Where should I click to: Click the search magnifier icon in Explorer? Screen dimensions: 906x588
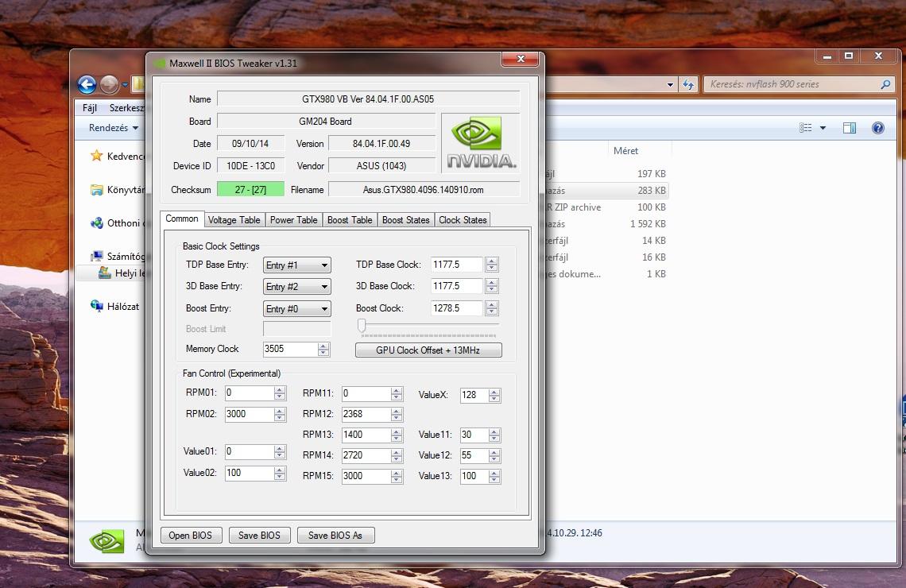(x=886, y=84)
